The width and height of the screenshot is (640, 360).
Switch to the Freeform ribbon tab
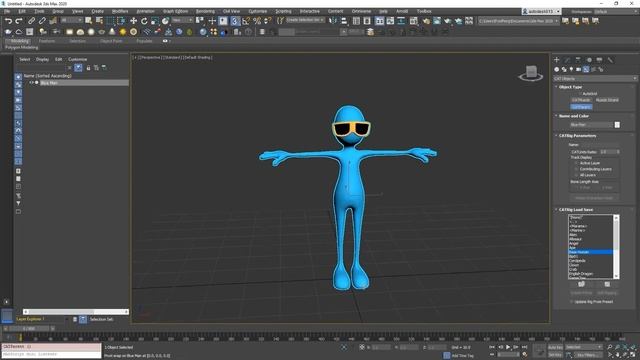[x=47, y=41]
